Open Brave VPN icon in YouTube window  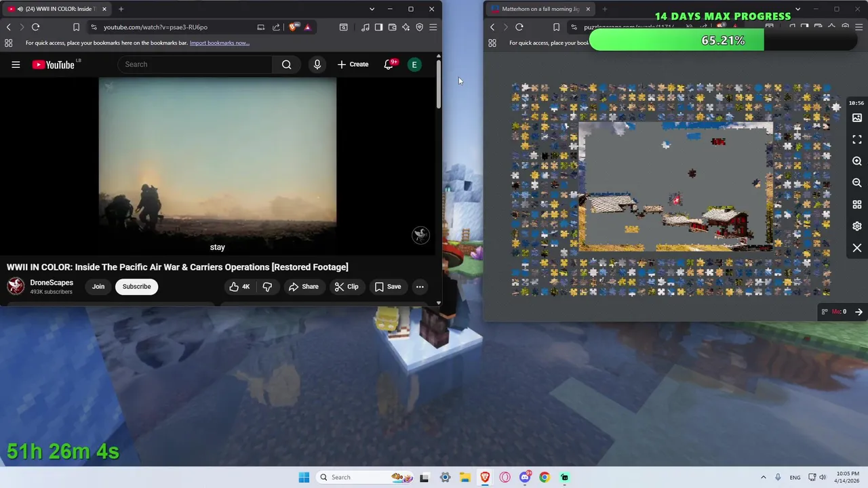(x=419, y=27)
